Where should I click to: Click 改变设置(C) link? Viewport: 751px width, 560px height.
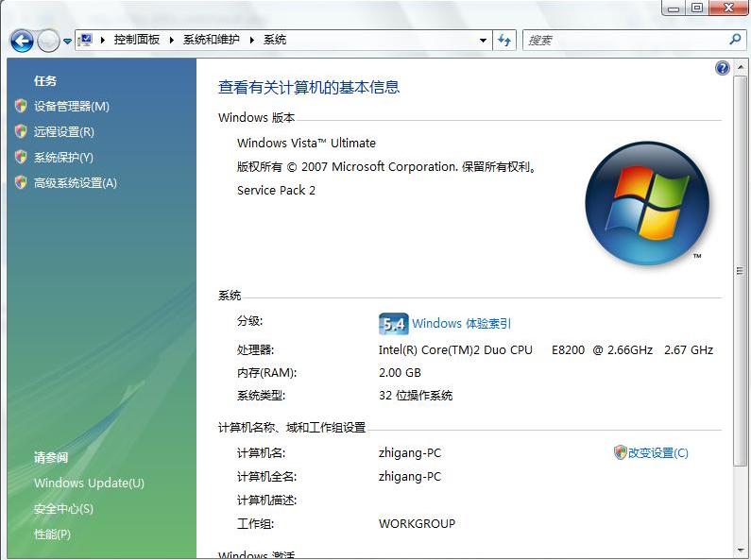658,452
